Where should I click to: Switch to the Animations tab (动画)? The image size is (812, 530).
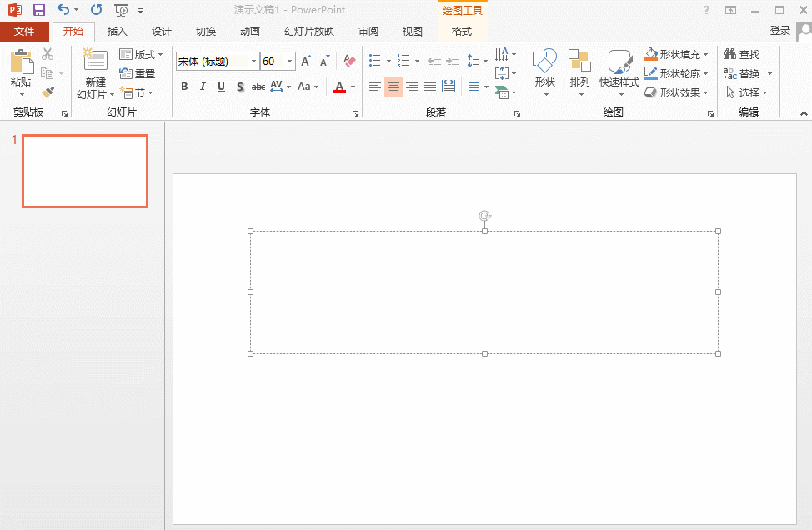(x=250, y=32)
